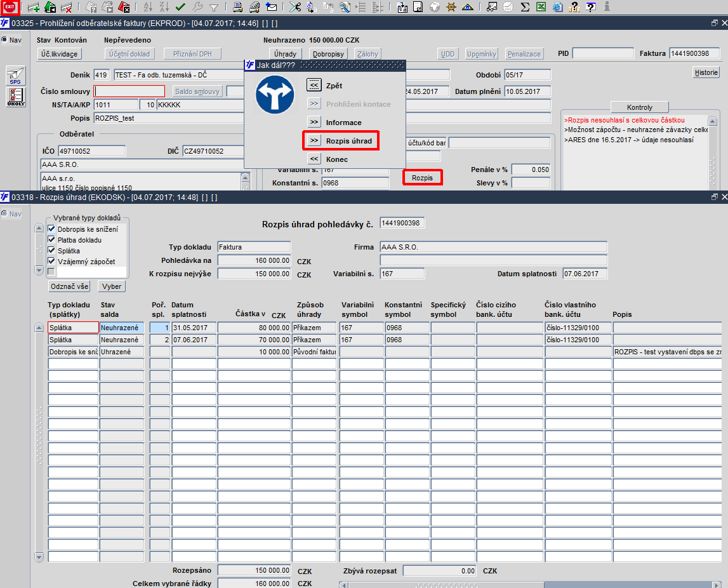Click Kontroly list scroll-up arrow
The image size is (728, 588).
712,121
